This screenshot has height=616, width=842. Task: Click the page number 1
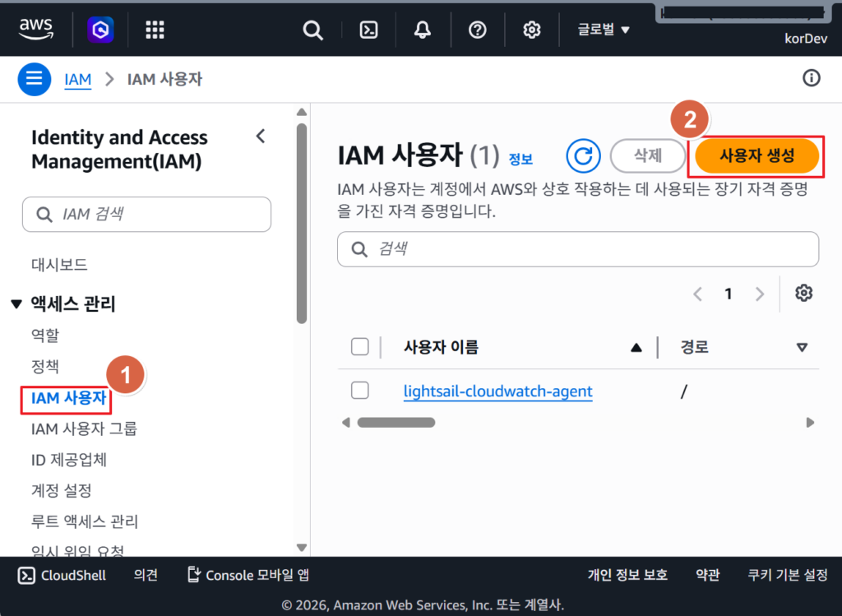point(729,294)
